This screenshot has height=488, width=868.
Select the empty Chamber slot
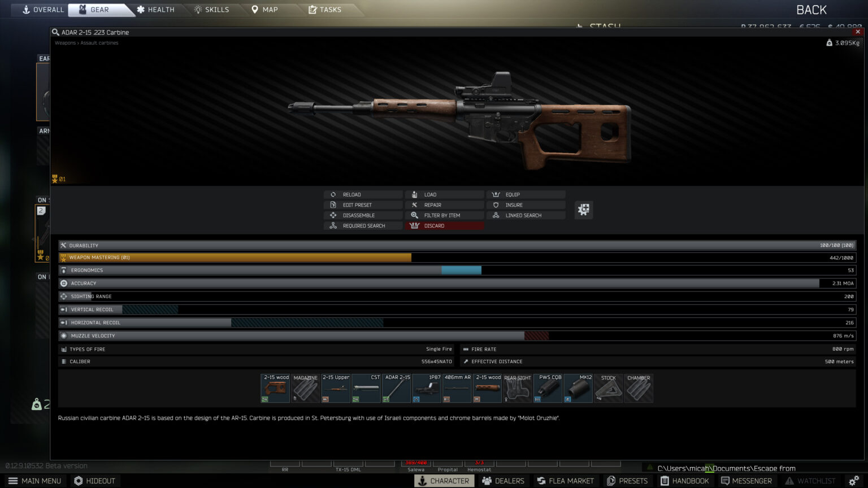coord(639,388)
